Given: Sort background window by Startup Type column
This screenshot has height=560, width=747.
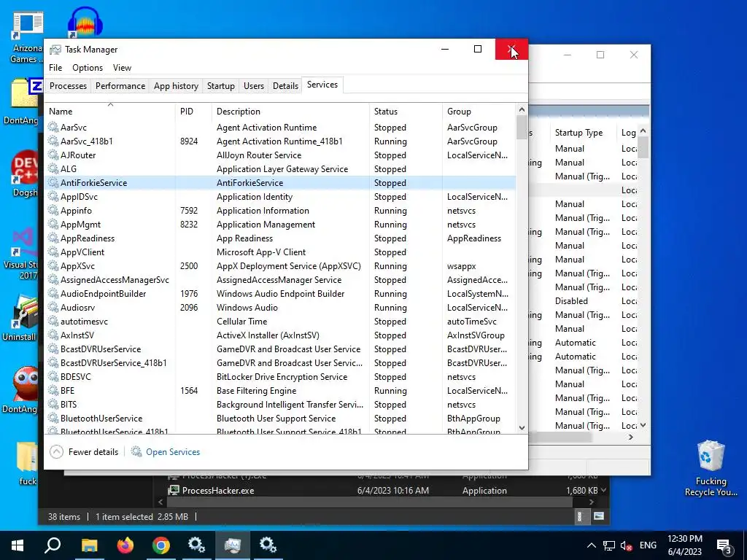Looking at the screenshot, I should coord(583,133).
